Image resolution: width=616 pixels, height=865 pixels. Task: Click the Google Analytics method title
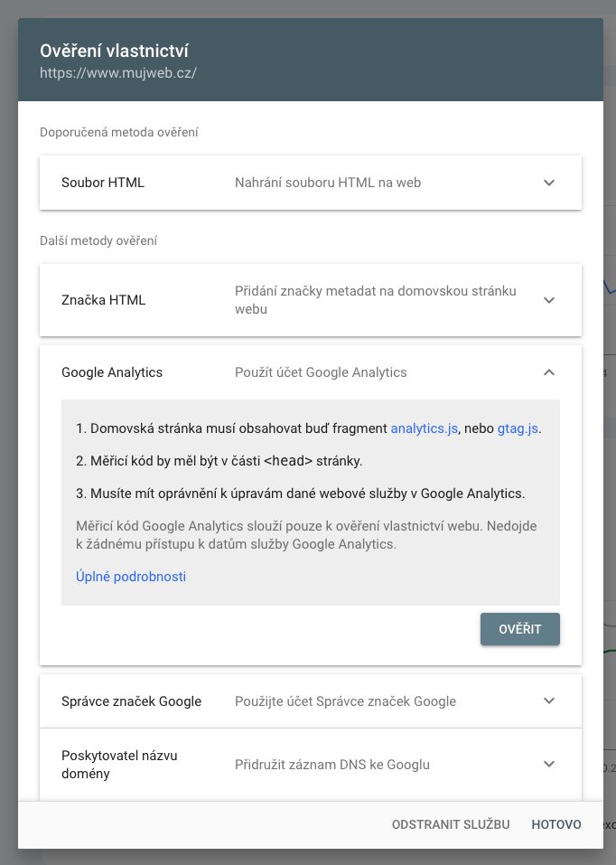(112, 372)
